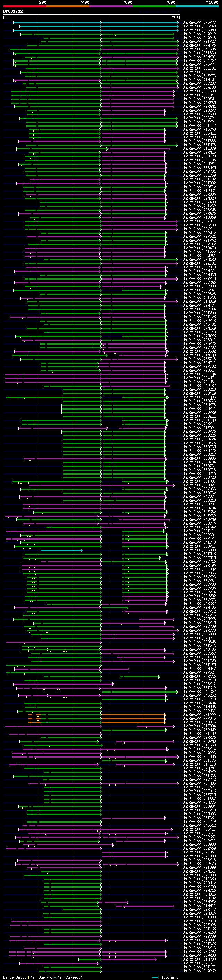Select subject label UniRef100_B3VV73

coord(199,600)
